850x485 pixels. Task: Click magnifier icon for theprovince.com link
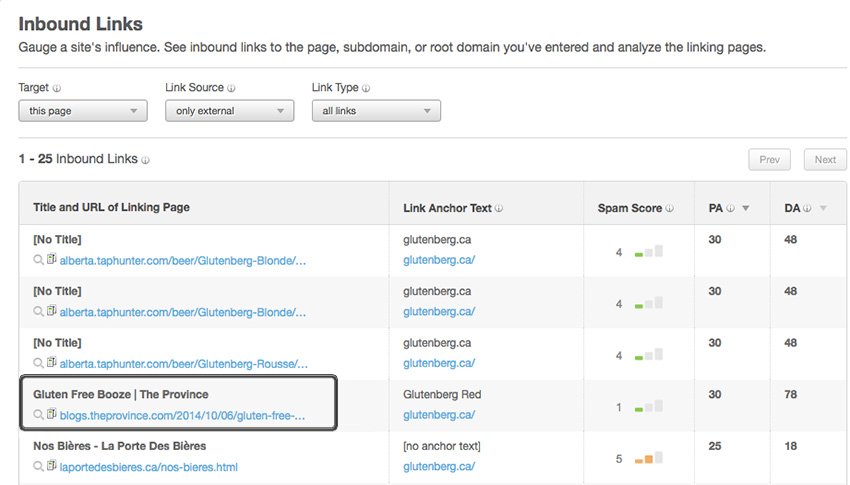tap(38, 415)
